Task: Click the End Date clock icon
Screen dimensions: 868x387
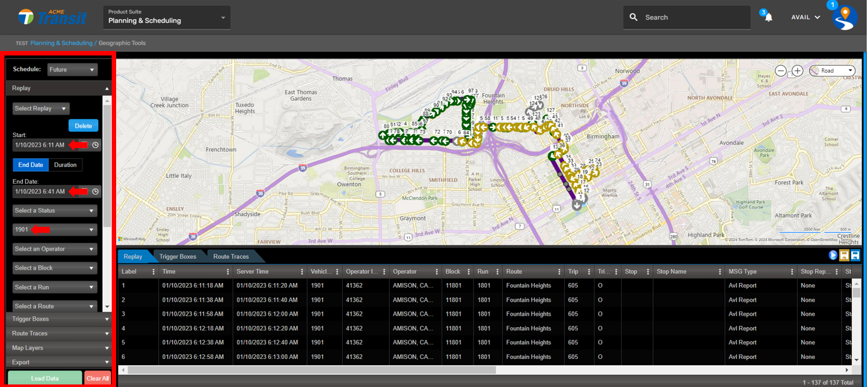Action: [x=96, y=191]
